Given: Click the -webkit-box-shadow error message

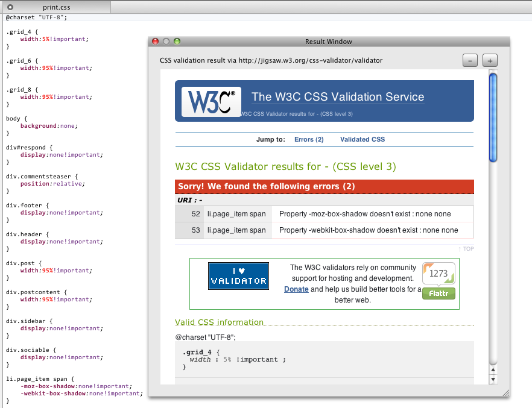Looking at the screenshot, I should coord(369,230).
